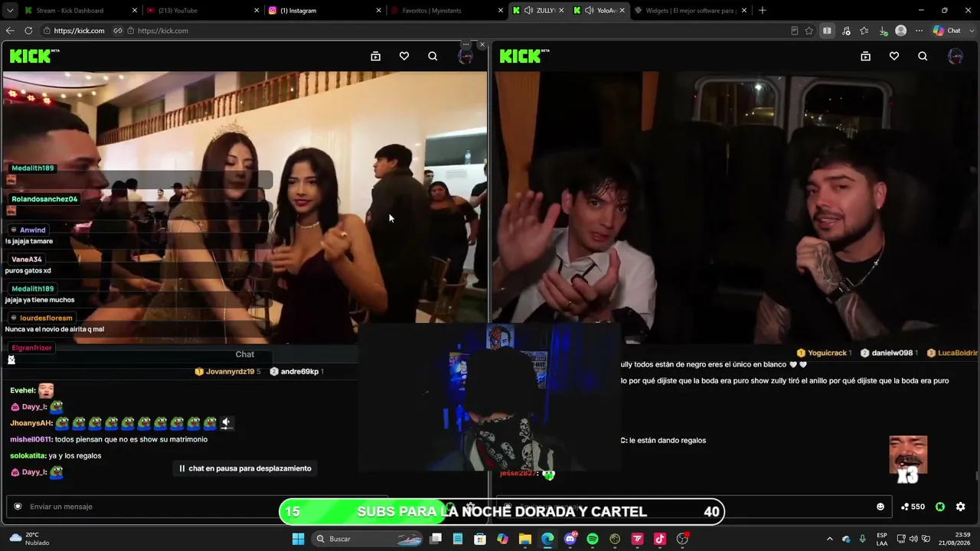The image size is (980, 551).
Task: Open chat settings gear in right pane
Action: pyautogui.click(x=961, y=507)
